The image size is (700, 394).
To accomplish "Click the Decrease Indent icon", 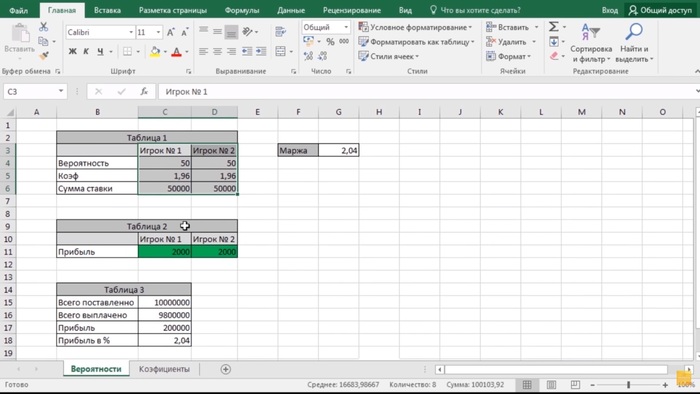I will 247,52.
